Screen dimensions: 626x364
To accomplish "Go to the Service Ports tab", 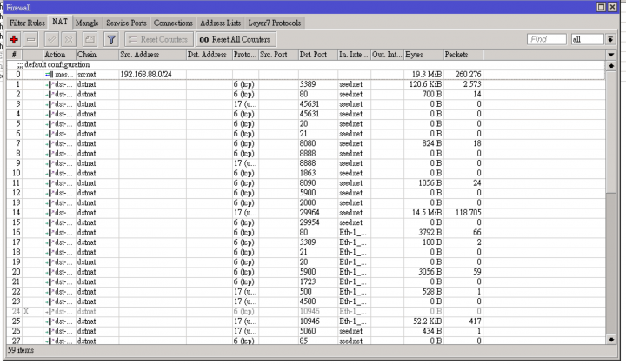I will (x=126, y=23).
